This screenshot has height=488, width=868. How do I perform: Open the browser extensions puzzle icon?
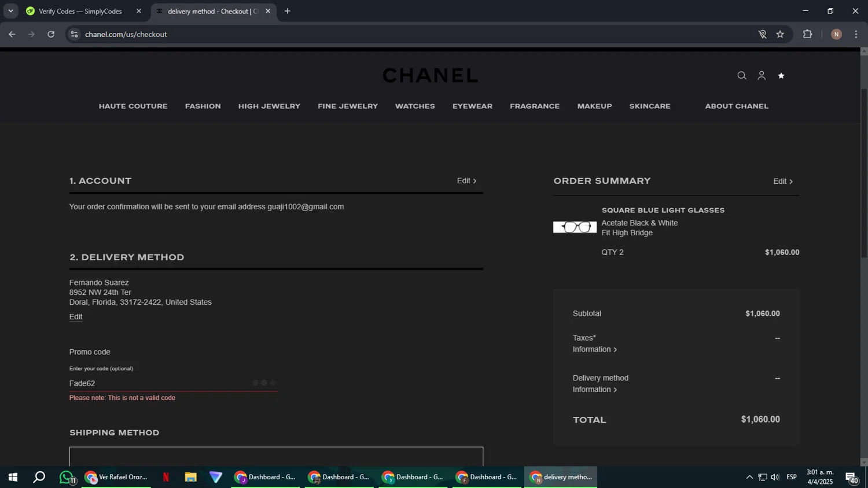point(808,34)
